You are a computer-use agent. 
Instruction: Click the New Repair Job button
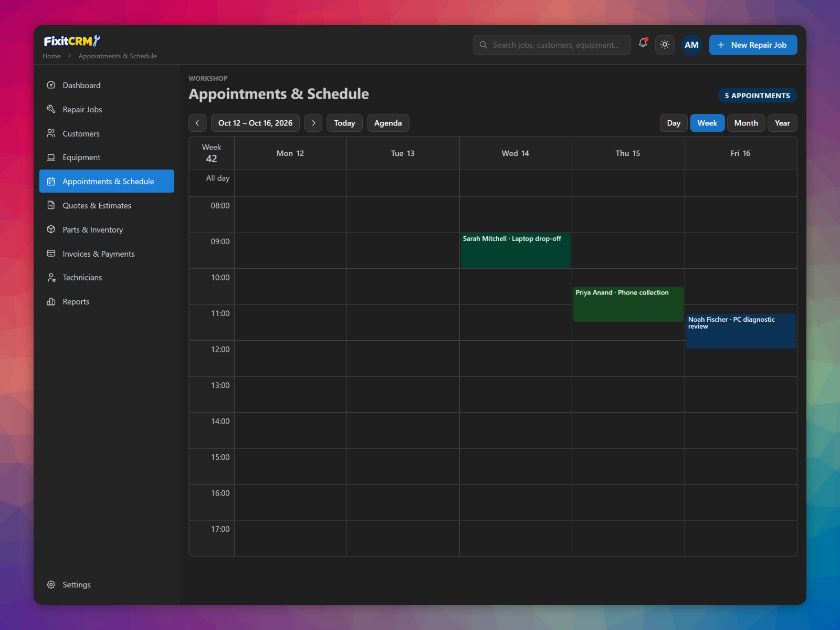[x=753, y=45]
